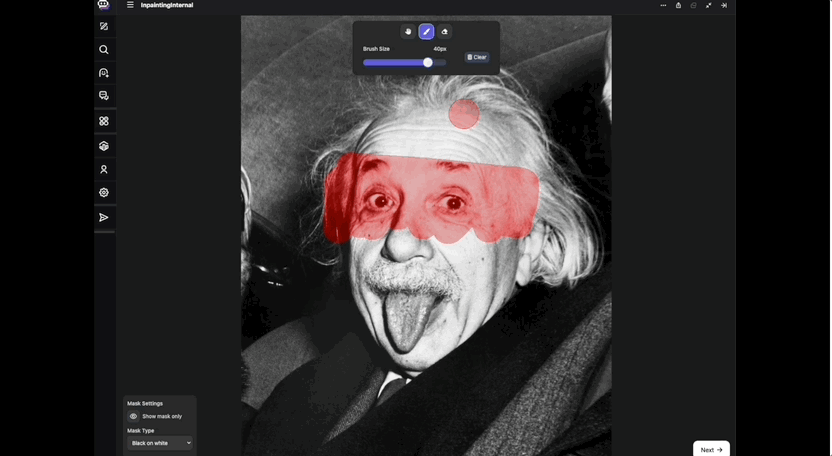This screenshot has height=456, width=832.
Task: Click the photo on the protruding tongue
Action: point(409,320)
